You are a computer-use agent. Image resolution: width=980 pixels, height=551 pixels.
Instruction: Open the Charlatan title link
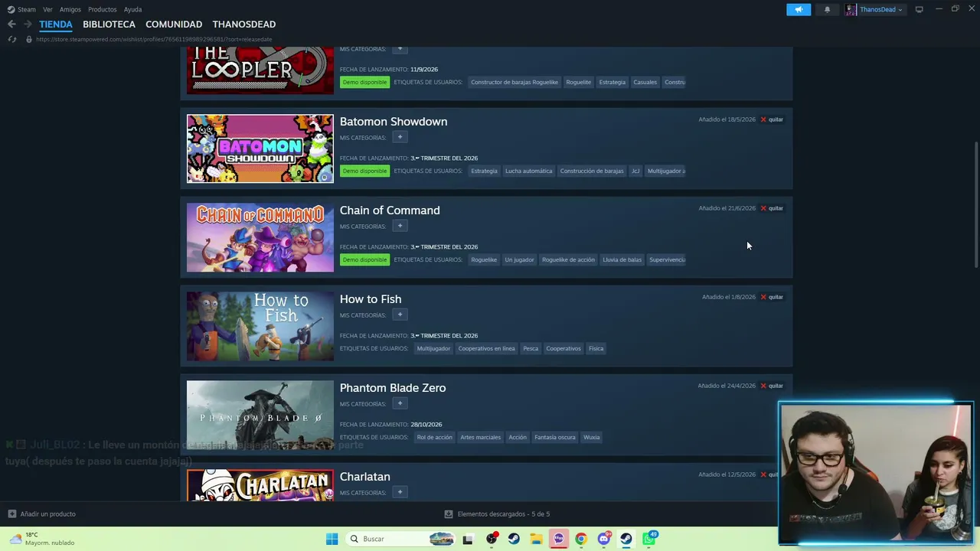(365, 477)
